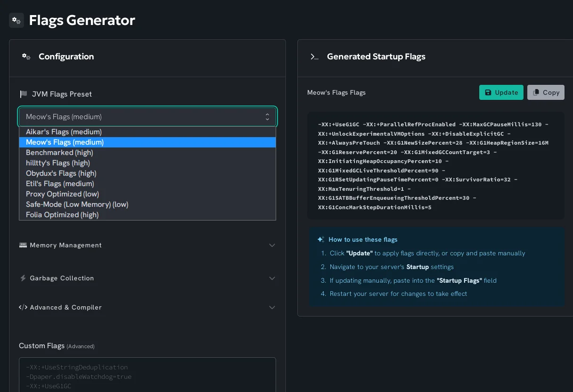Expand the Garbage Collection section
The height and width of the screenshot is (392, 573).
click(272, 278)
